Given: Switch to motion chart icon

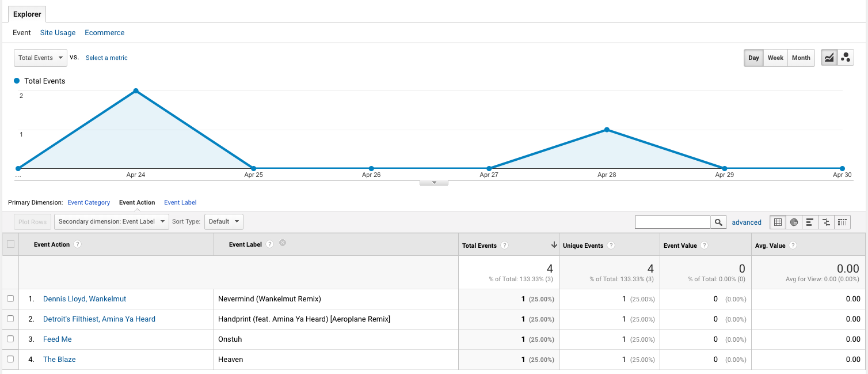Looking at the screenshot, I should point(845,58).
